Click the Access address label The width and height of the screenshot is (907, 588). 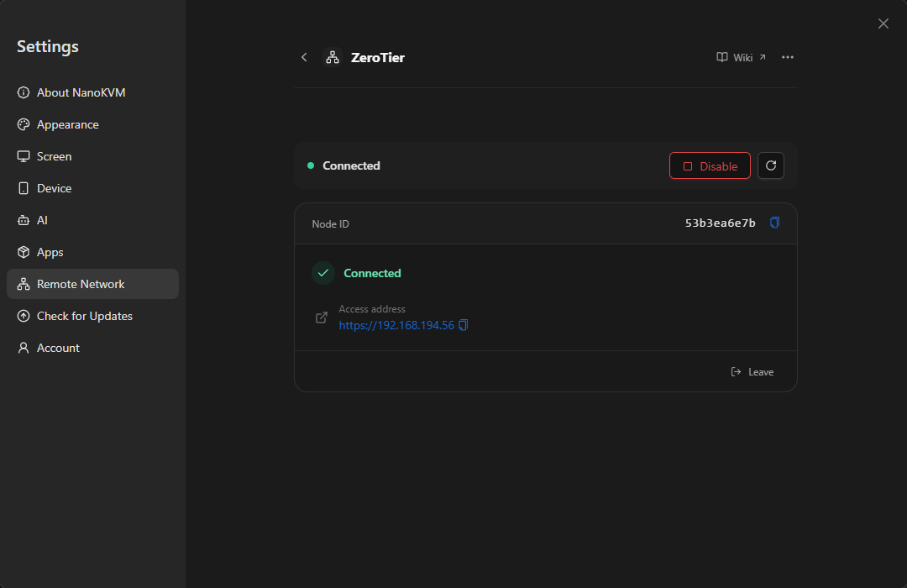[372, 309]
